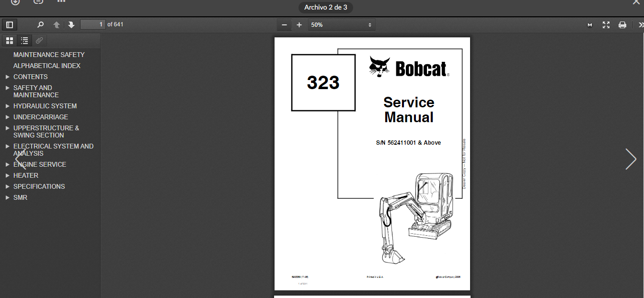This screenshot has width=644, height=298.
Task: Expand UNDERCARRIAGE triangle
Action: pos(7,117)
